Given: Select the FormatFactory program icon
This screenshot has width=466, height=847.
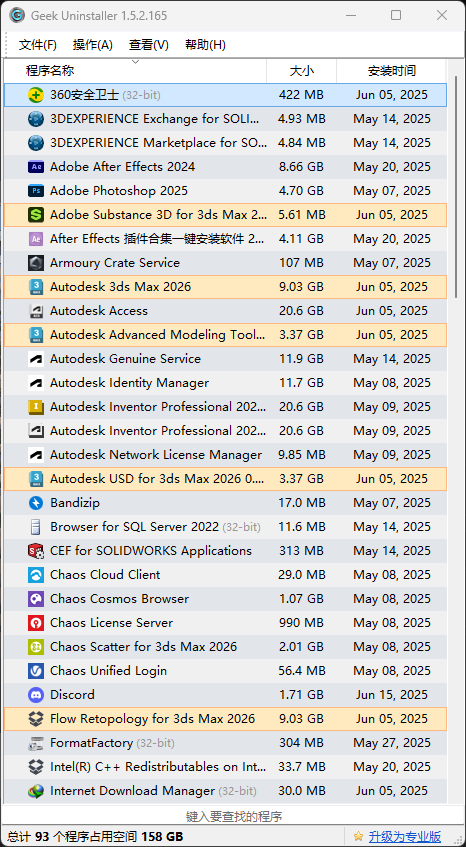Looking at the screenshot, I should pos(36,743).
